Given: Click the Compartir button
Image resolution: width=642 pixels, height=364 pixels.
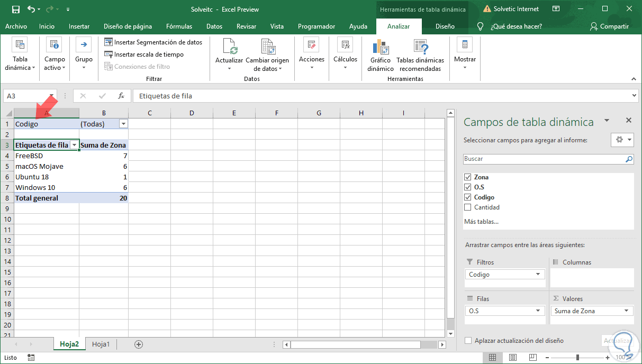Looking at the screenshot, I should tap(609, 26).
